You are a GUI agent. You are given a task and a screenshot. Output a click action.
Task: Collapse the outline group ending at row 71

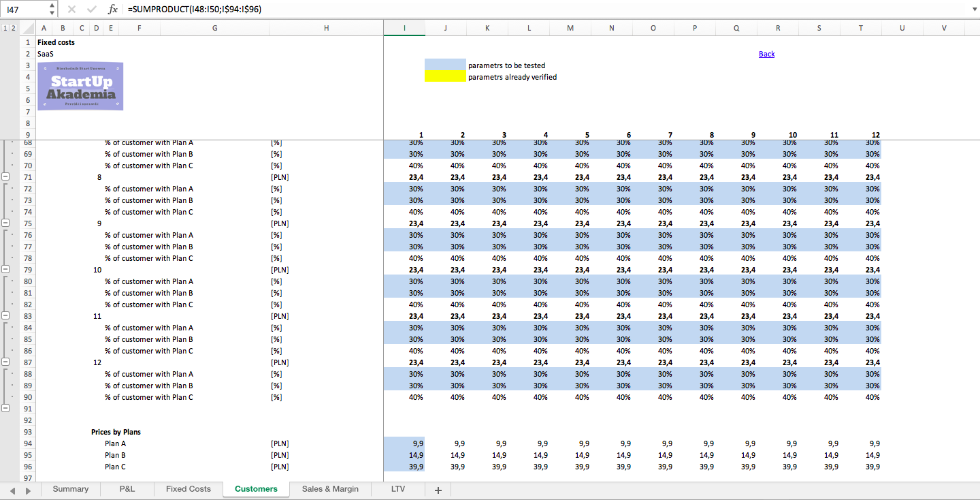click(x=6, y=177)
